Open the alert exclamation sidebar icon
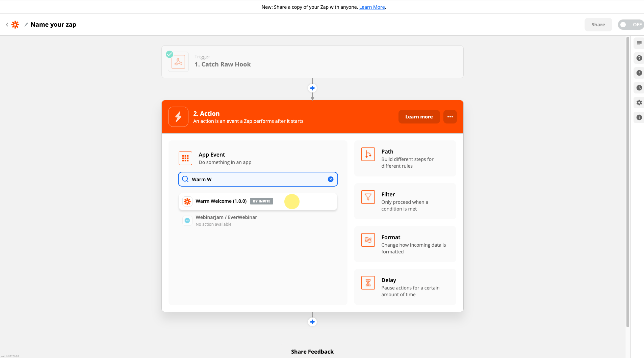 point(639,73)
